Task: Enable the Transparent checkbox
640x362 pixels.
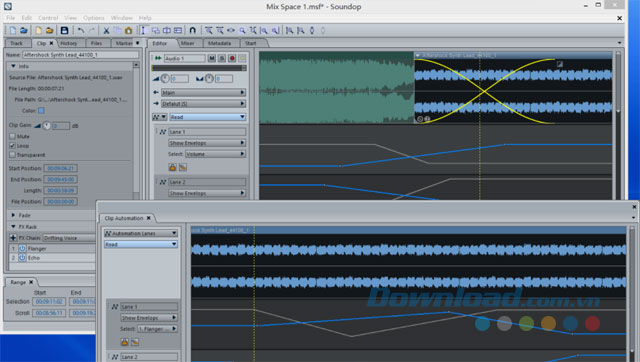Action: (12, 155)
